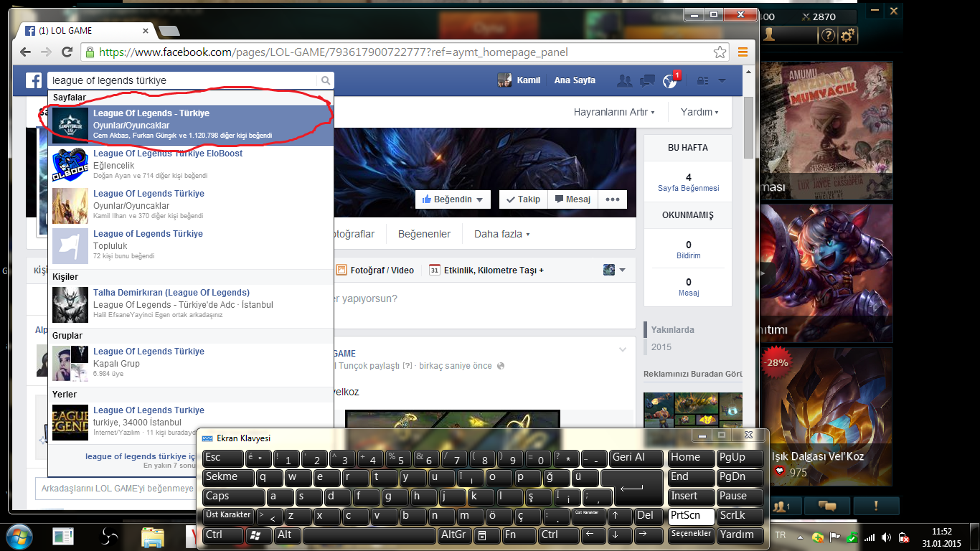Image resolution: width=980 pixels, height=551 pixels.
Task: Open the Chrome menu hamburger icon
Action: click(743, 52)
